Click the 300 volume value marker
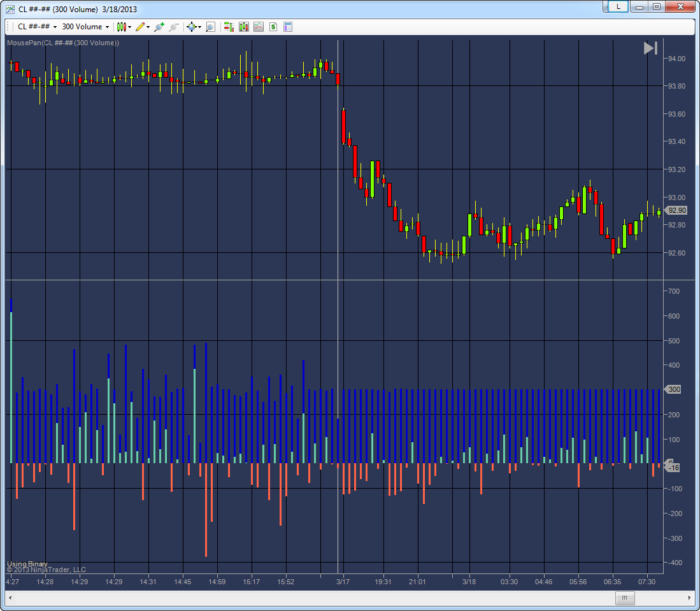Image resolution: width=700 pixels, height=611 pixels. pyautogui.click(x=673, y=389)
